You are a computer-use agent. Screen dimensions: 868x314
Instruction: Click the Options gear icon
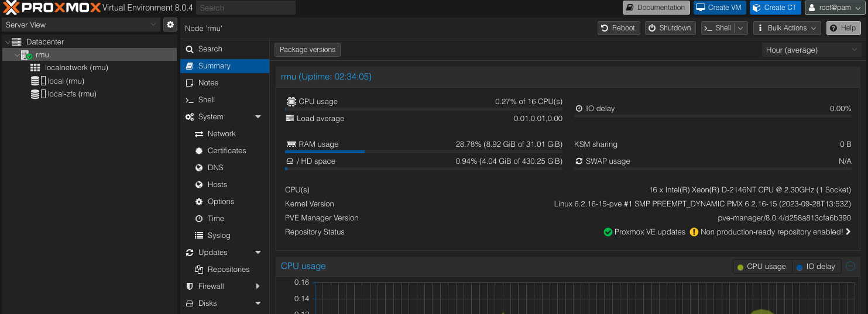(x=199, y=202)
